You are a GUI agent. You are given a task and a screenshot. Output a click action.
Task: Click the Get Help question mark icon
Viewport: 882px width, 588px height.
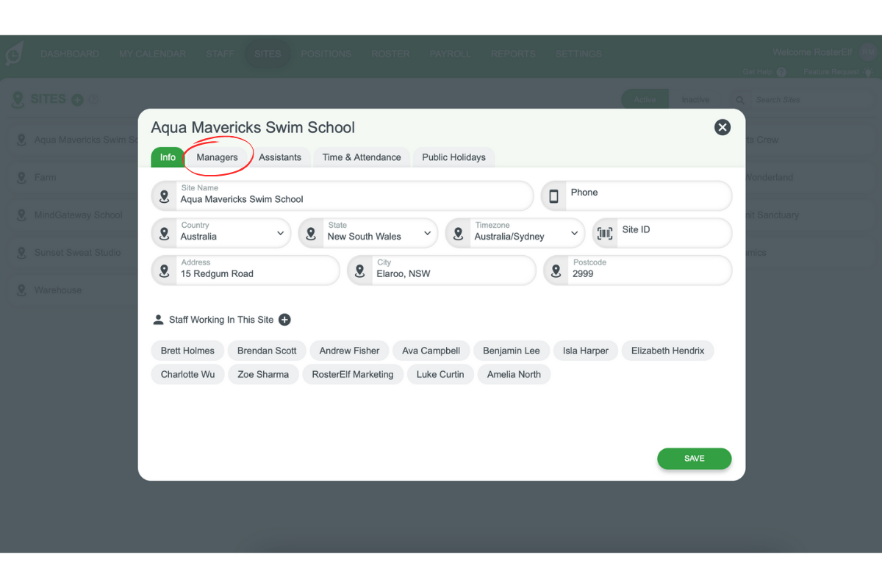[x=781, y=72]
